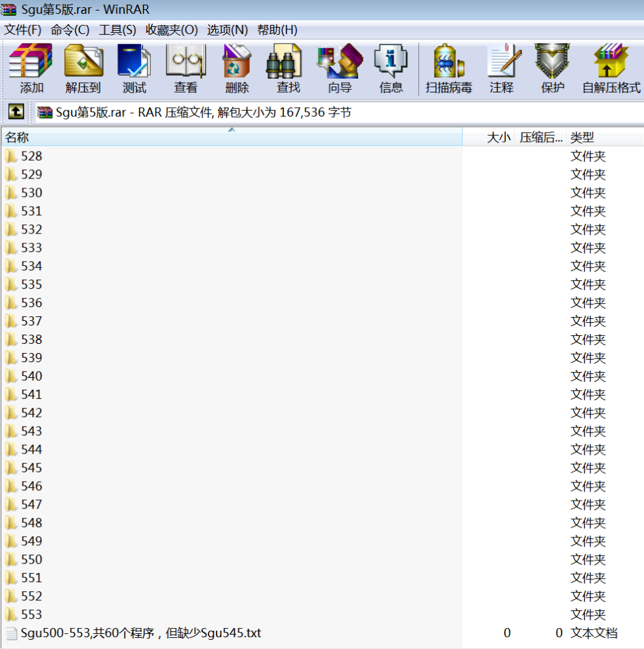The width and height of the screenshot is (644, 649).
Task: Click the SFX (自解压格式) icon
Action: 611,69
